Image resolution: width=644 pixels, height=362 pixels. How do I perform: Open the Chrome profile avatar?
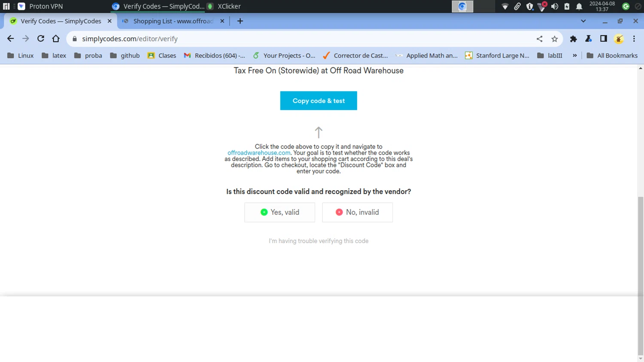pos(619,39)
